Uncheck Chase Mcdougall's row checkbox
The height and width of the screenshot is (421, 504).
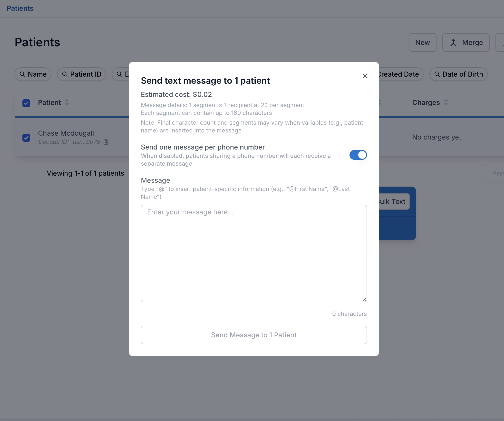[x=26, y=138]
